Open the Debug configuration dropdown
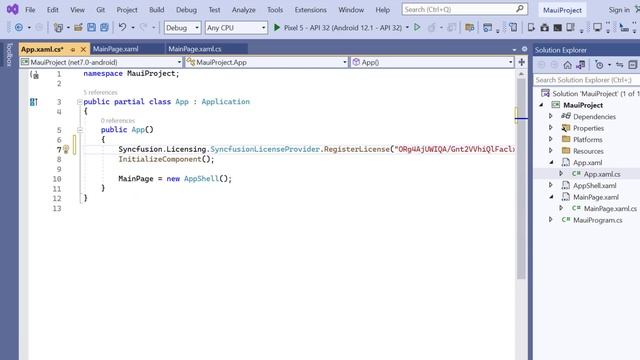This screenshot has height=360, width=640. (182, 28)
